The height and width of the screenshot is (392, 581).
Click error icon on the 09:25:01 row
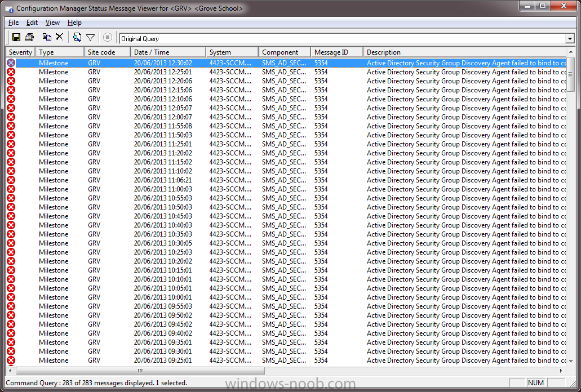coord(11,360)
